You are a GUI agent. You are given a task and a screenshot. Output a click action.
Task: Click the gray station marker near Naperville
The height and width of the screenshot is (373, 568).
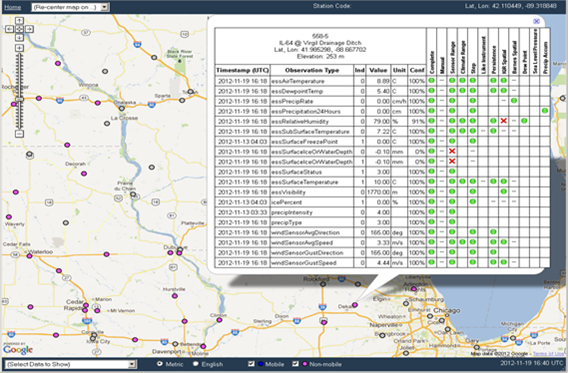pyautogui.click(x=382, y=335)
